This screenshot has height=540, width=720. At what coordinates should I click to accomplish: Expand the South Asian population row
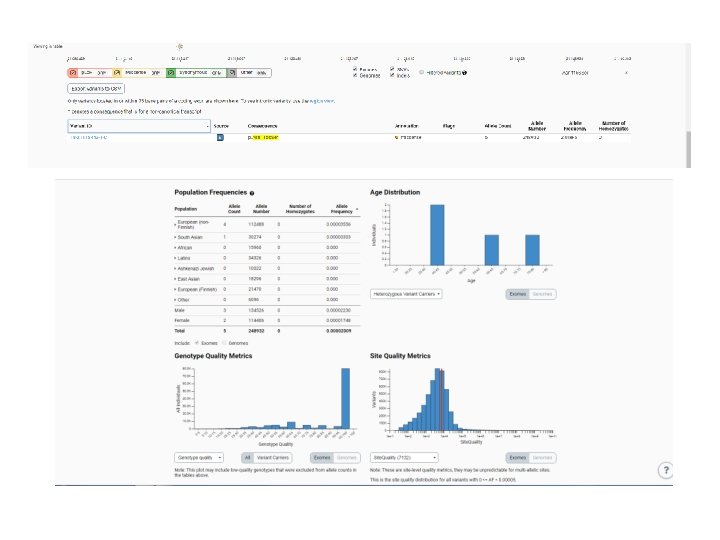[189, 237]
